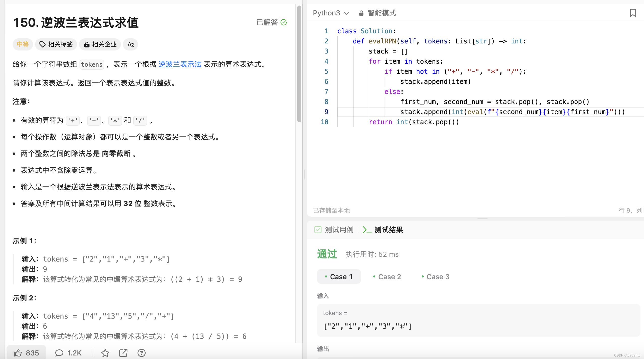Viewport: 644px width, 359px height.
Task: Click the translate language icon pill
Action: pyautogui.click(x=130, y=44)
